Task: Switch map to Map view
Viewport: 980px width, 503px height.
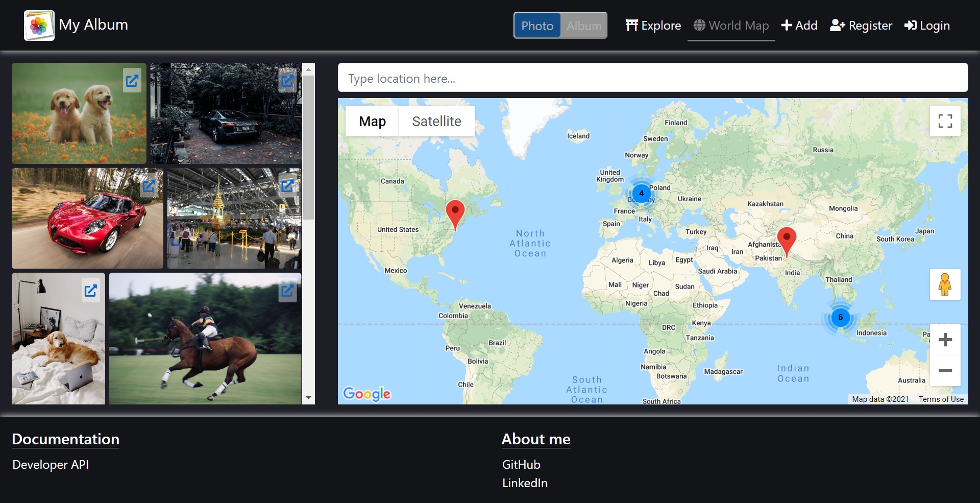Action: pos(372,121)
